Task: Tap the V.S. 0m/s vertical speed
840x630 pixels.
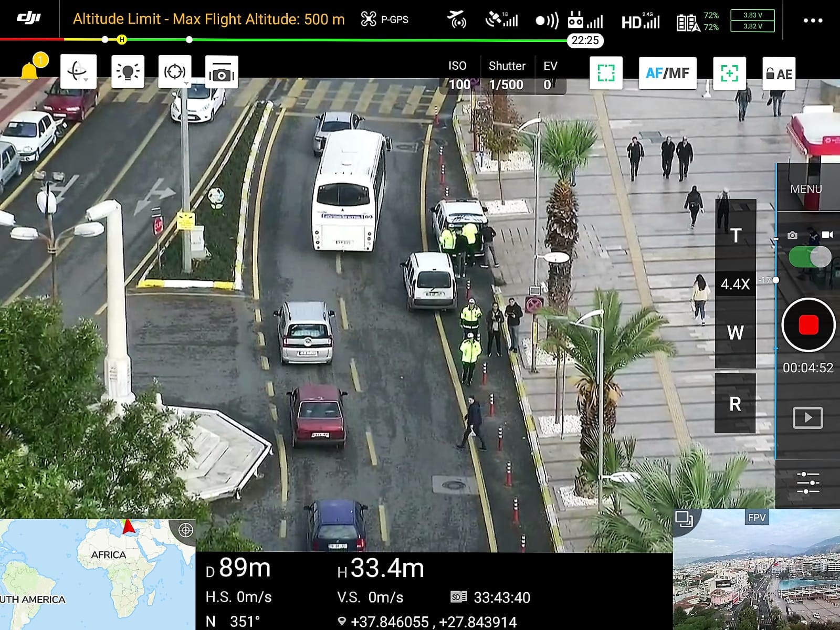Action: [x=370, y=597]
